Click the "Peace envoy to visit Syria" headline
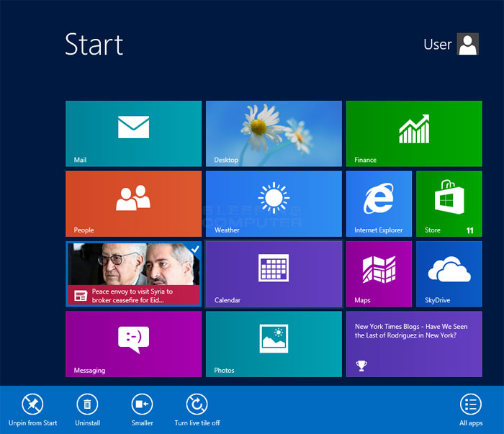This screenshot has width=504, height=434. point(132,296)
